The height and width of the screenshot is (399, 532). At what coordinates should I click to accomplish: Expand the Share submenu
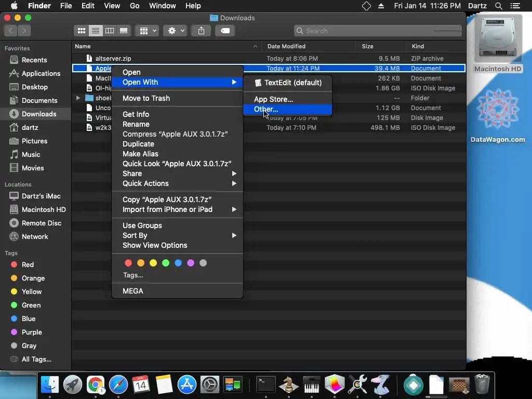(x=178, y=174)
